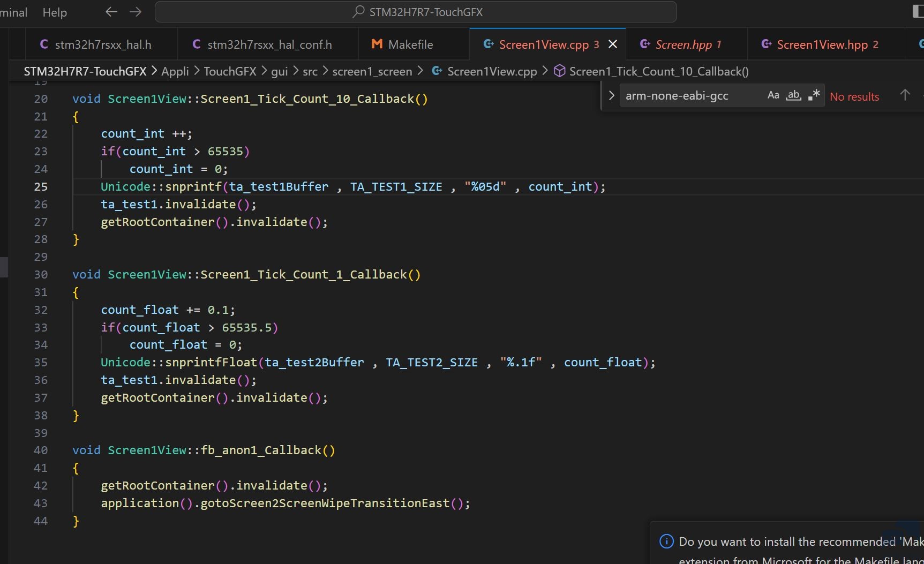
Task: Click the info icon in Makefile notification
Action: [666, 542]
